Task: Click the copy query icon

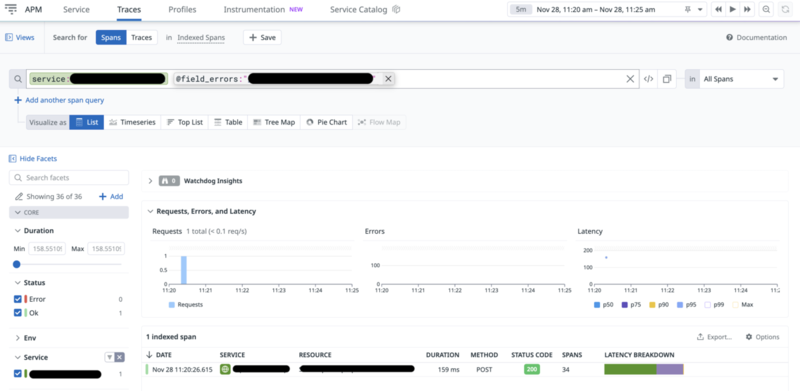Action: tap(667, 79)
